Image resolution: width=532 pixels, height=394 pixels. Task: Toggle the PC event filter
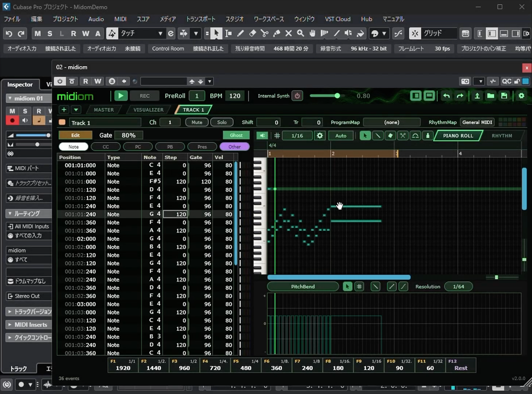coord(138,147)
